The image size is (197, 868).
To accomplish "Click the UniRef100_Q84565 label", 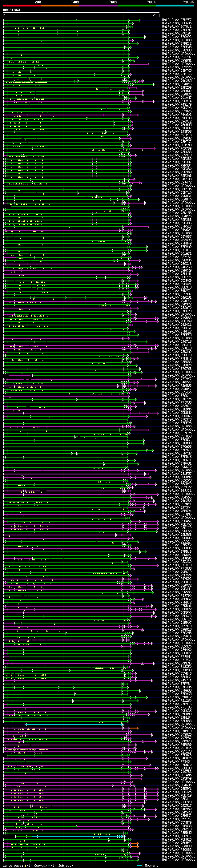I will (177, 498).
